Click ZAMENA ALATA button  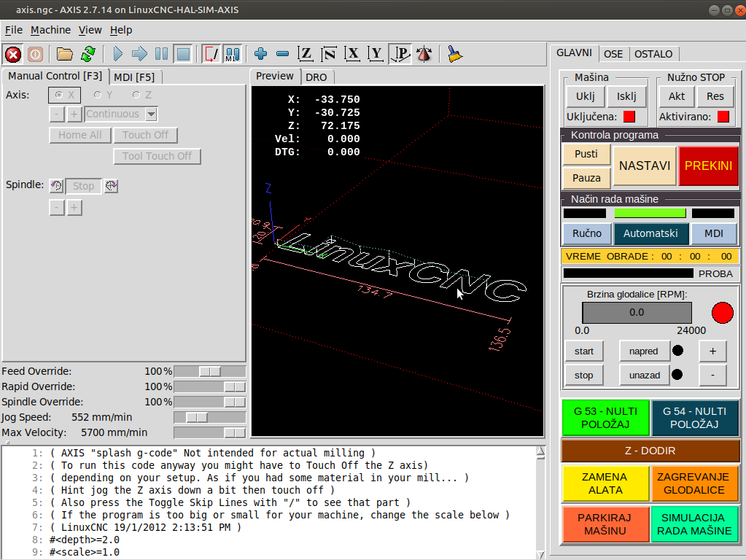(x=605, y=483)
